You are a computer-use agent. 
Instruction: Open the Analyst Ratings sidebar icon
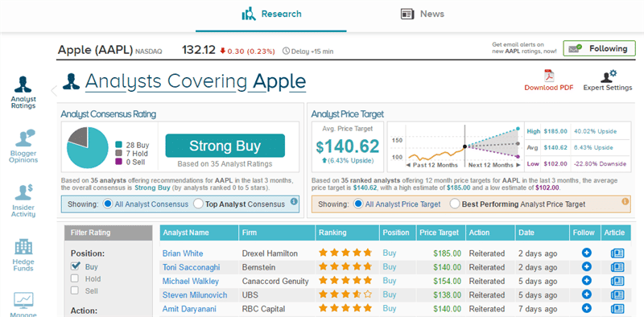tap(23, 93)
